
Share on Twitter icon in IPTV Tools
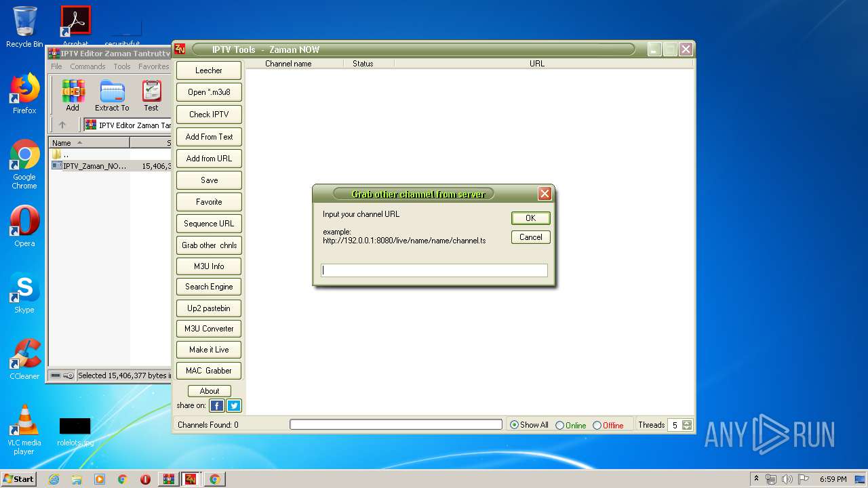[234, 406]
